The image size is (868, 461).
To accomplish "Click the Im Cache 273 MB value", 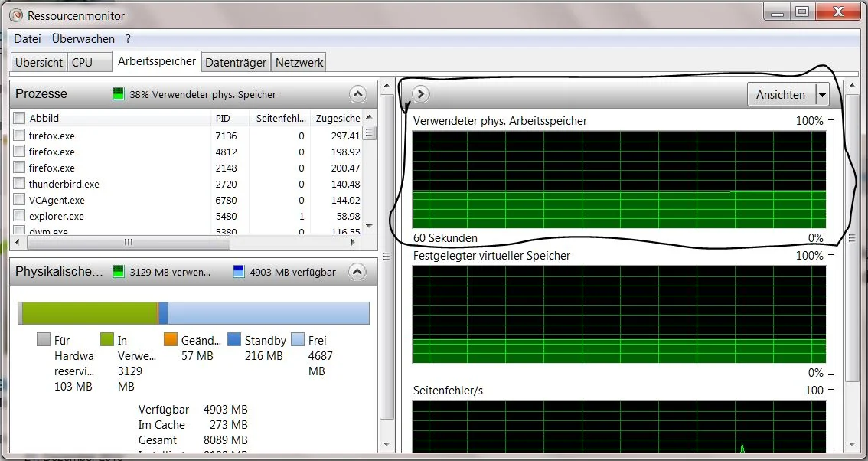I will pyautogui.click(x=229, y=425).
